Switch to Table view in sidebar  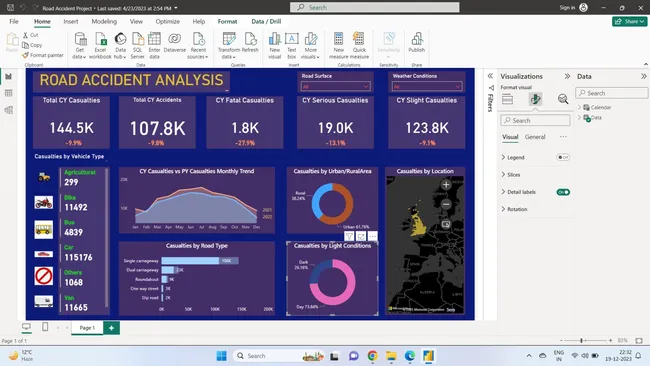8,93
